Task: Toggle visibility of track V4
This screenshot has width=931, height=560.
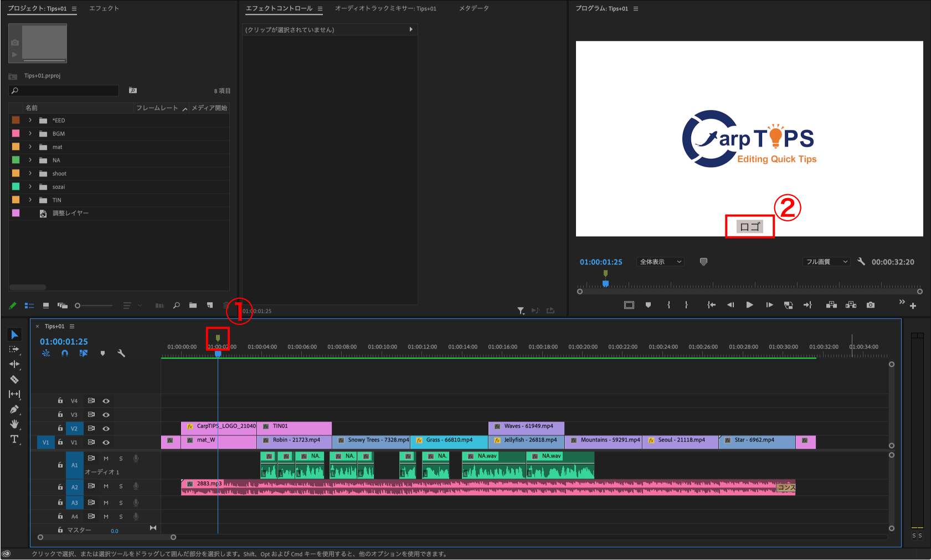Action: point(106,401)
